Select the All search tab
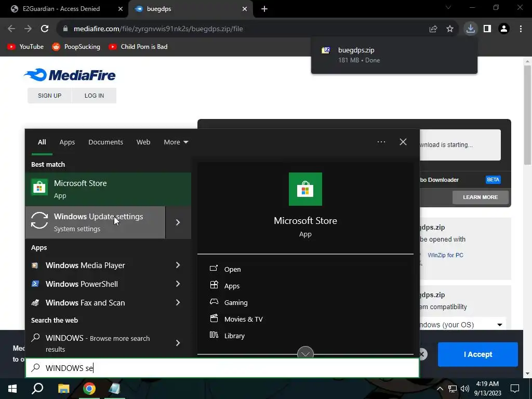The image size is (532, 399). (x=42, y=142)
